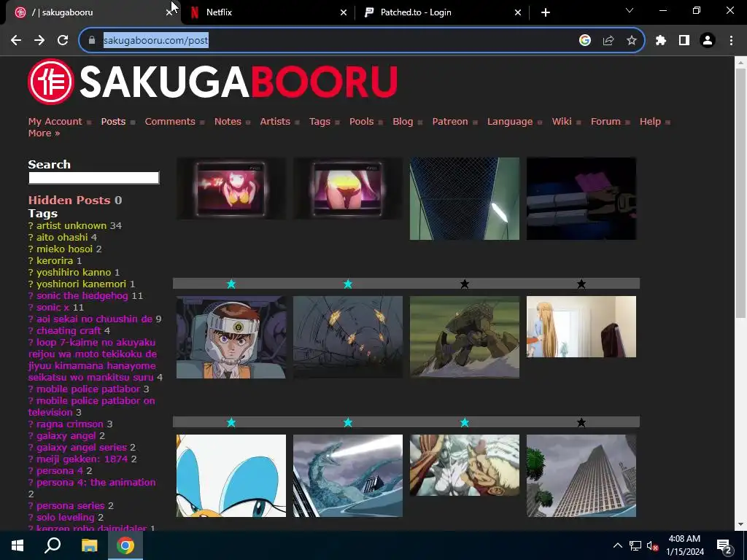Close the Netflix tab
This screenshot has width=747, height=560.
pos(344,12)
